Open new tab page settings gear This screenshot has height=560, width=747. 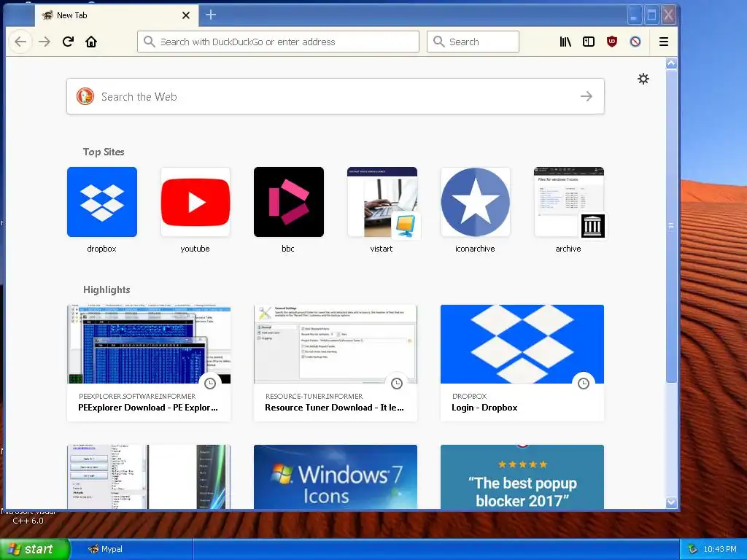[x=643, y=79]
